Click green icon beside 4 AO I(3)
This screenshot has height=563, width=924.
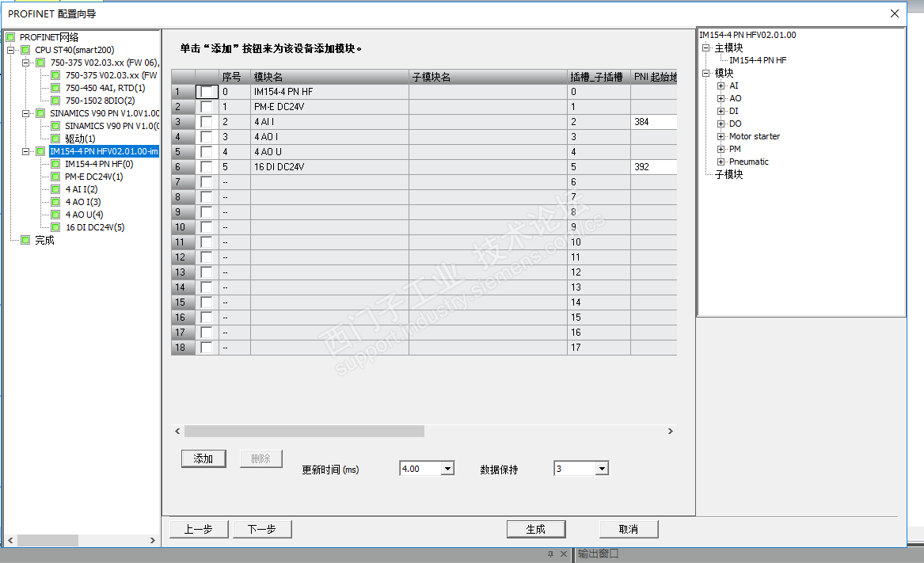(55, 202)
